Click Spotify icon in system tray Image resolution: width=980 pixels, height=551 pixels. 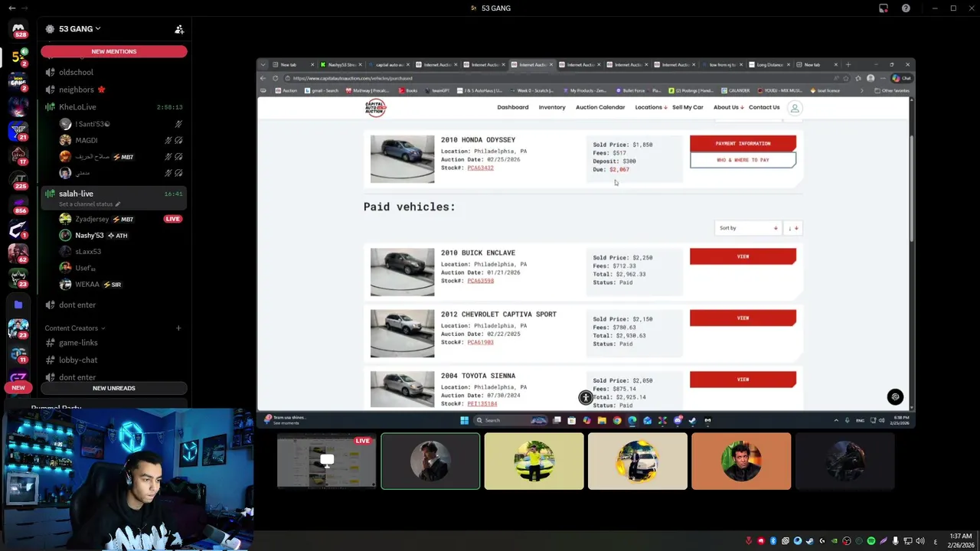871,541
